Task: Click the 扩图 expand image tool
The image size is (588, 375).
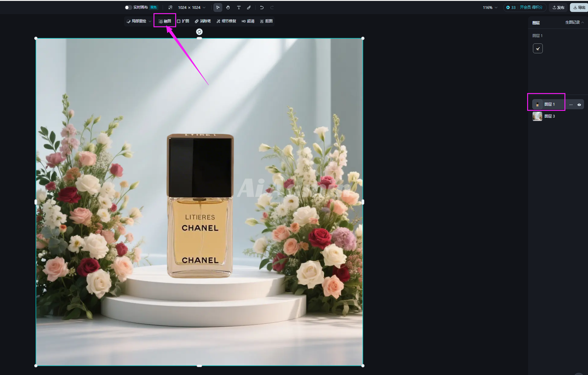Action: coord(183,21)
